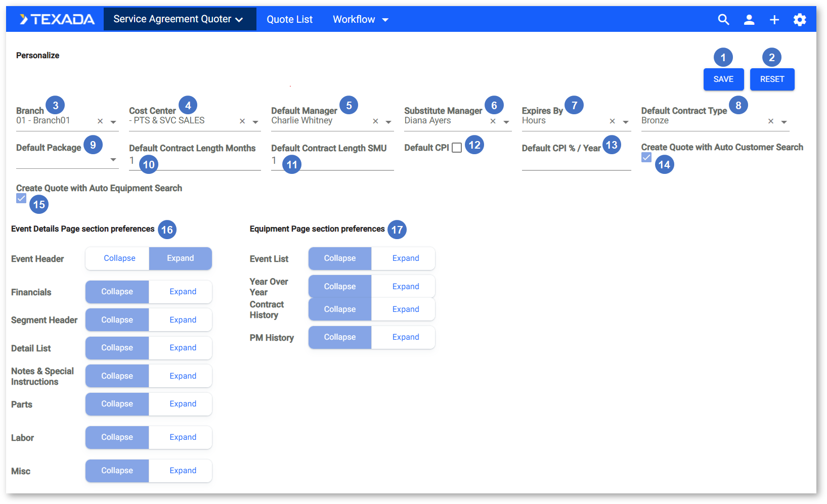Uncheck Create Quote with Auto Customer Search
The image size is (827, 504).
click(646, 158)
